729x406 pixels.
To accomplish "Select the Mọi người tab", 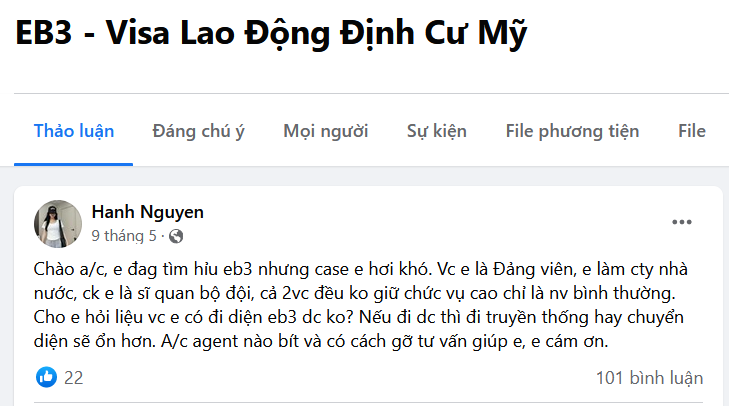I will (x=325, y=131).
